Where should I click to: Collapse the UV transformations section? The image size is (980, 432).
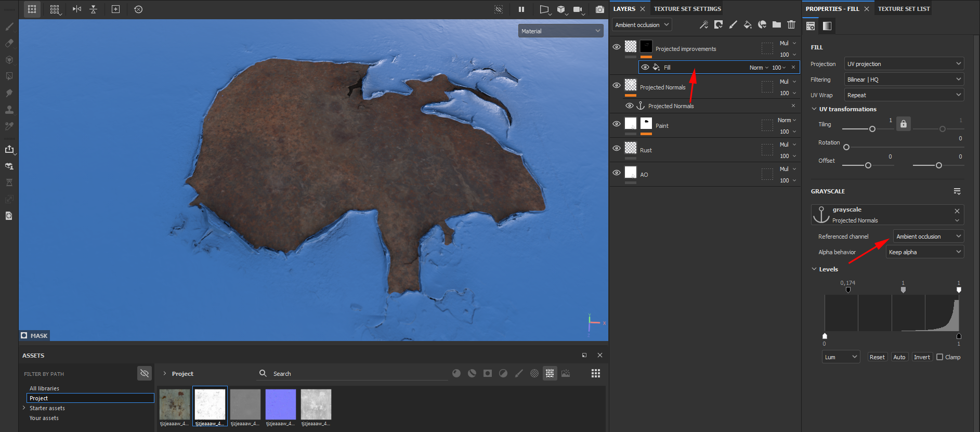point(814,109)
